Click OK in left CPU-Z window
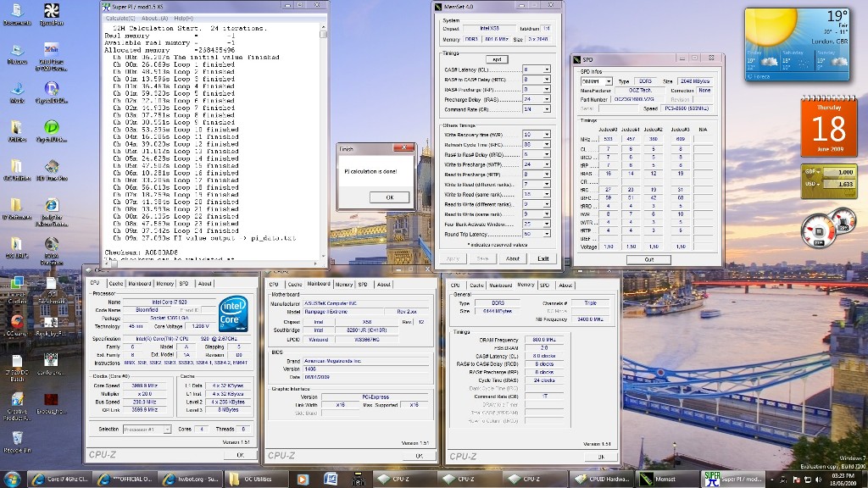The height and width of the screenshot is (488, 868). [240, 455]
